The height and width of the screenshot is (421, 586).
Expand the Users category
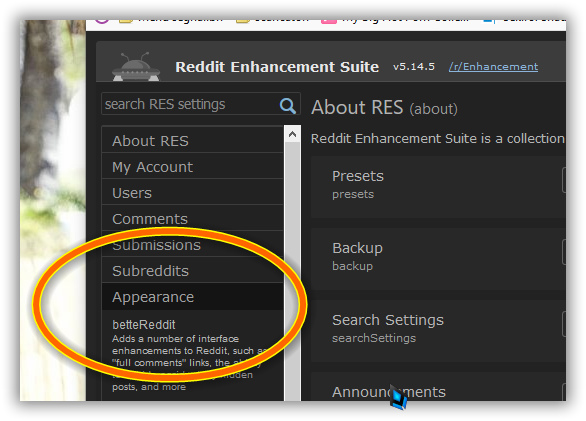192,193
